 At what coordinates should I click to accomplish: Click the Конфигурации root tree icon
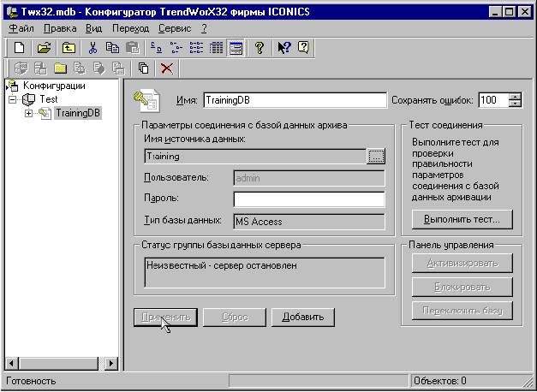13,86
